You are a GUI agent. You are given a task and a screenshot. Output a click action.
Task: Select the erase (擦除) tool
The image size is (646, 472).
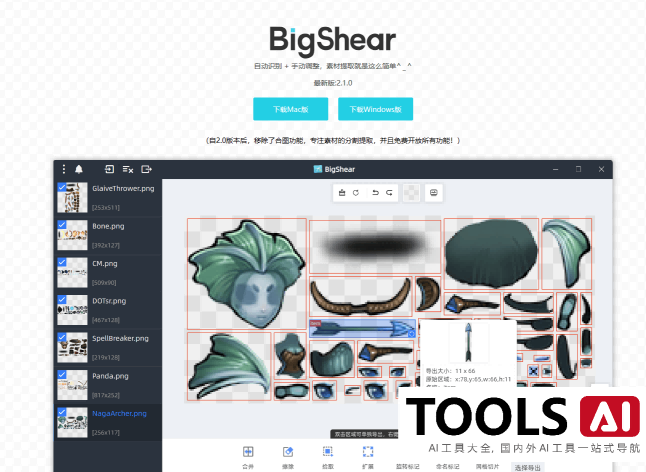pos(288,457)
